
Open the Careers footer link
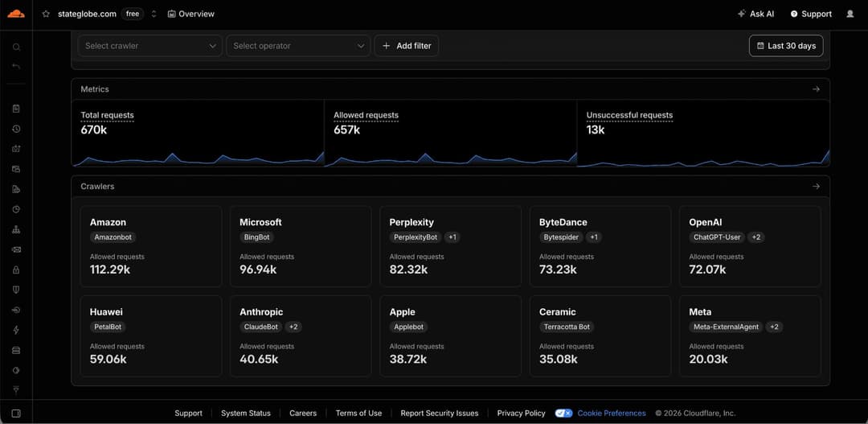(x=303, y=413)
